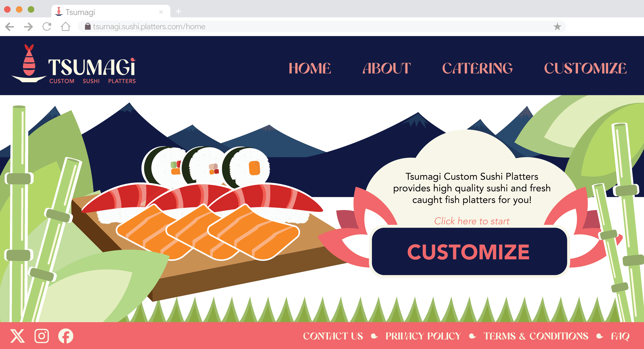Click the address bar URL field
Viewport: 644px width, 349px height.
coord(322,26)
